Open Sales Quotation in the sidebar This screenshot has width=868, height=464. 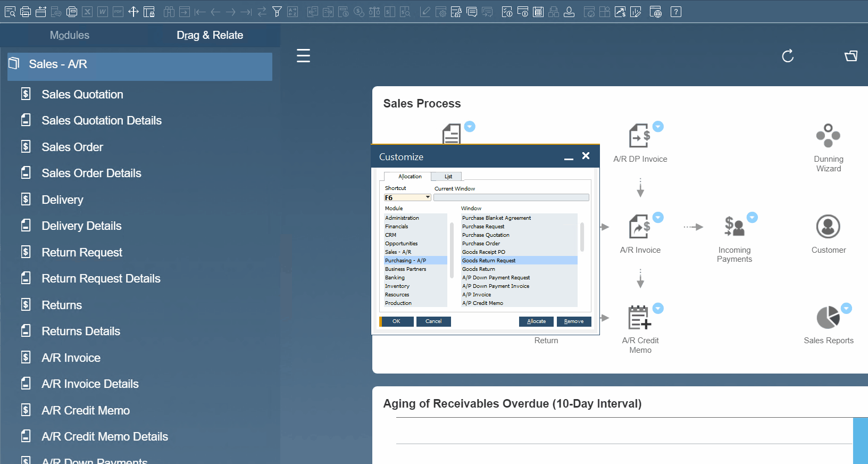82,94
